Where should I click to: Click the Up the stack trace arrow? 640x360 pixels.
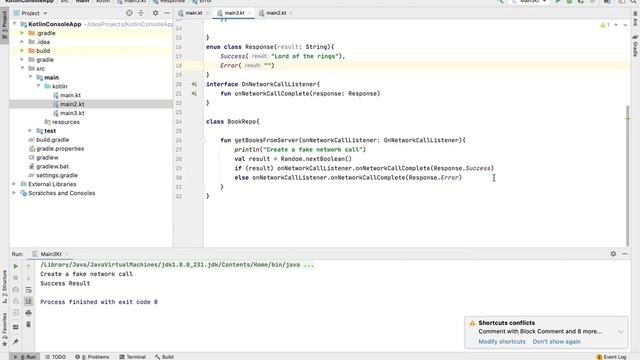tap(28, 266)
